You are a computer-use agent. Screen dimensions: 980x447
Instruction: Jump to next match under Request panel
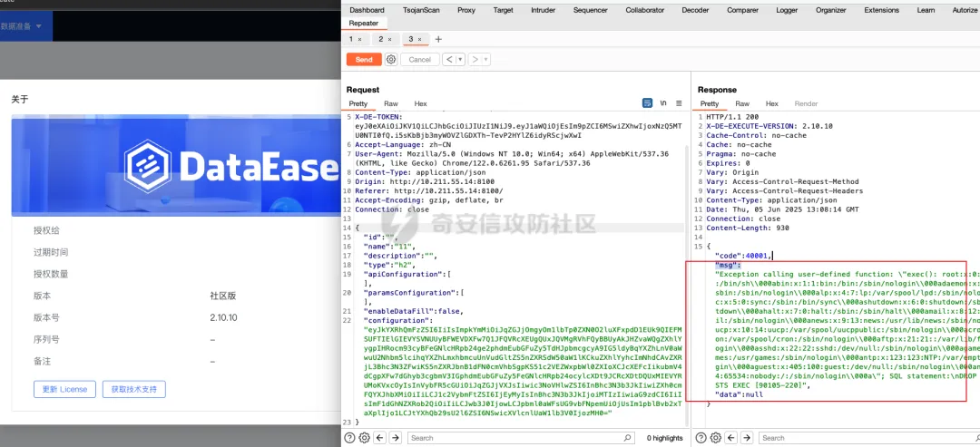click(x=397, y=438)
